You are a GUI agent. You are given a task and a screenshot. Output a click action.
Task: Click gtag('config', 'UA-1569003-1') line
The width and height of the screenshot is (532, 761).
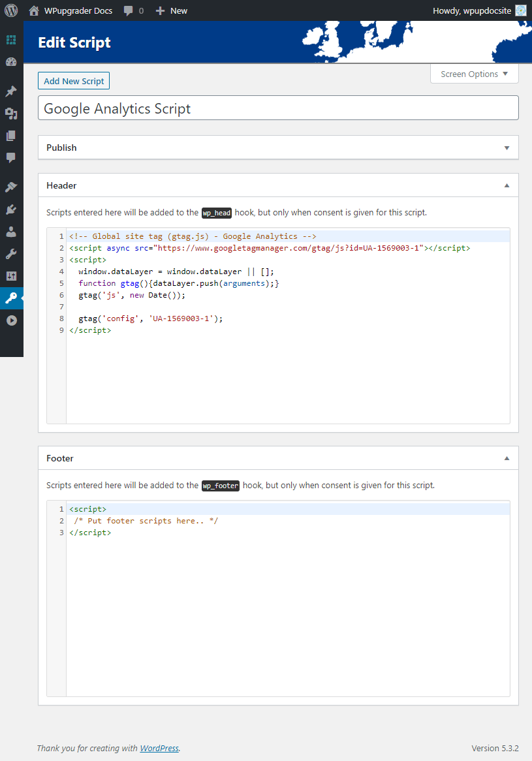(151, 319)
